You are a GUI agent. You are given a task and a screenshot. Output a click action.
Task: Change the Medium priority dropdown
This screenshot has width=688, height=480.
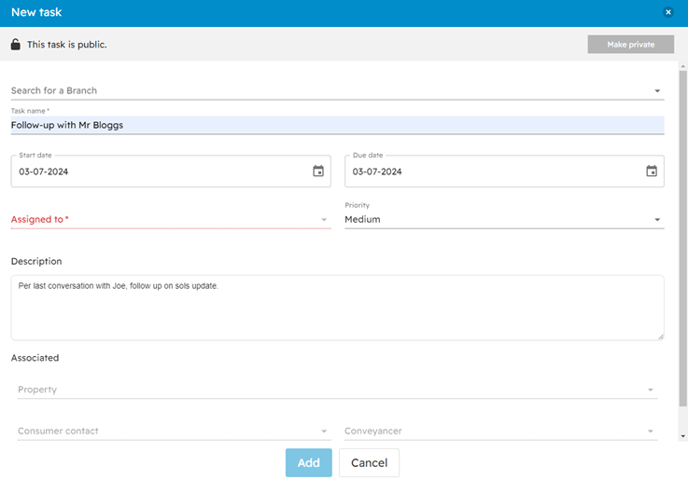504,219
